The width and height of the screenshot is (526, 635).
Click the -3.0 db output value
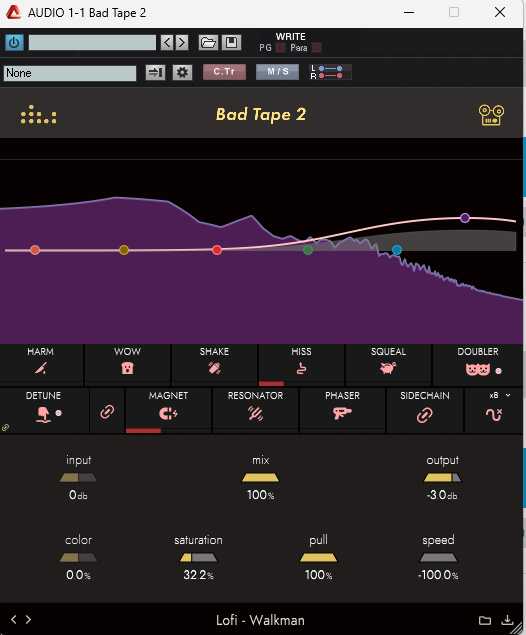click(x=442, y=495)
